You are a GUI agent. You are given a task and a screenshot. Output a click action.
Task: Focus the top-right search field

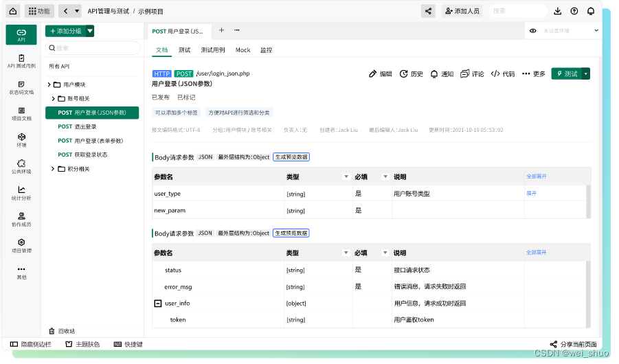[x=518, y=11]
